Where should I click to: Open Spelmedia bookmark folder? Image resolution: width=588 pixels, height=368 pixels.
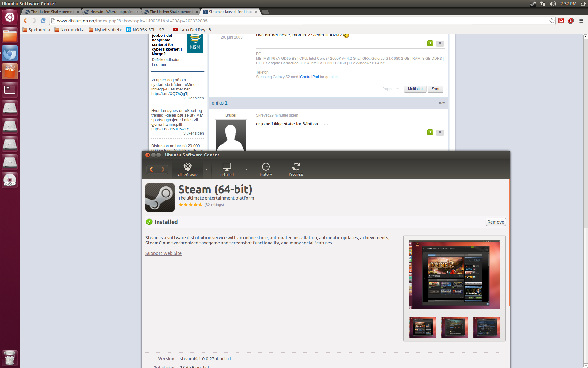pos(36,30)
